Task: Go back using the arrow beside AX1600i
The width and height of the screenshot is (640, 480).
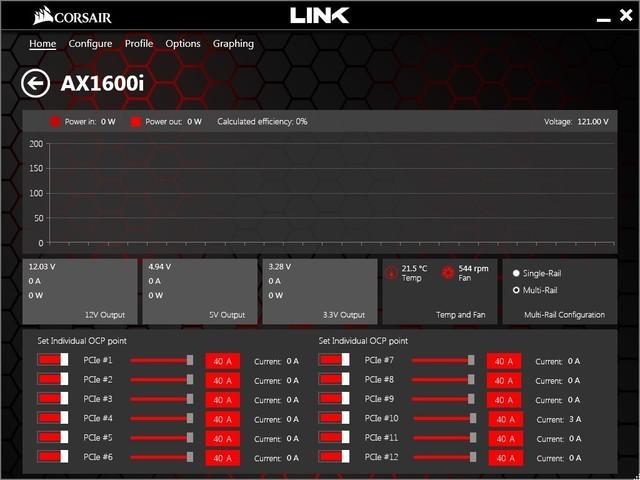Action: [x=36, y=83]
